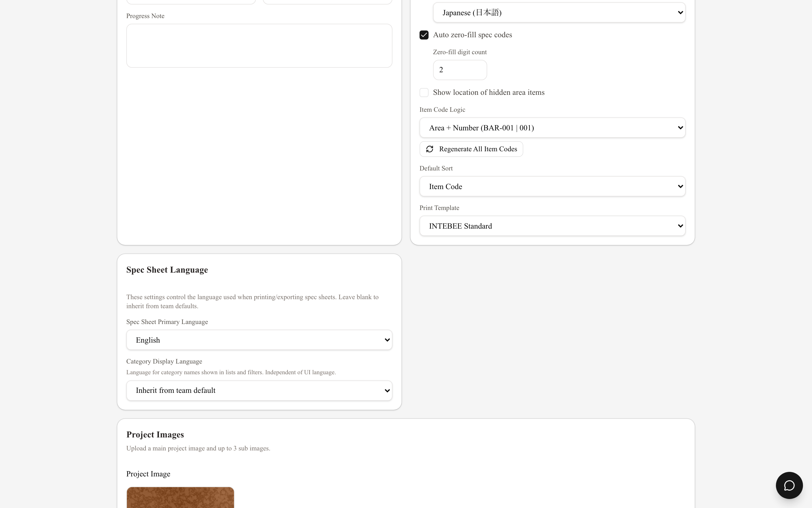Click the Zero-fill digit count field

[460, 70]
